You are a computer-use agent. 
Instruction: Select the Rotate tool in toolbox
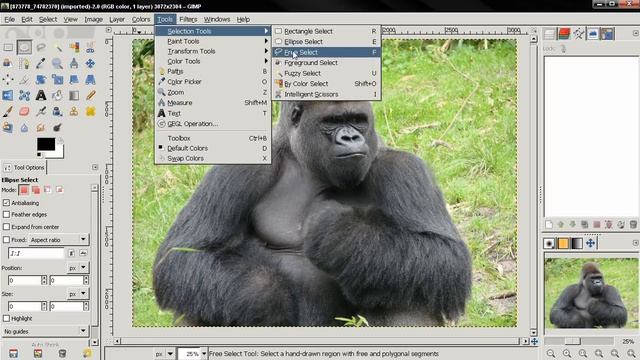[41, 79]
